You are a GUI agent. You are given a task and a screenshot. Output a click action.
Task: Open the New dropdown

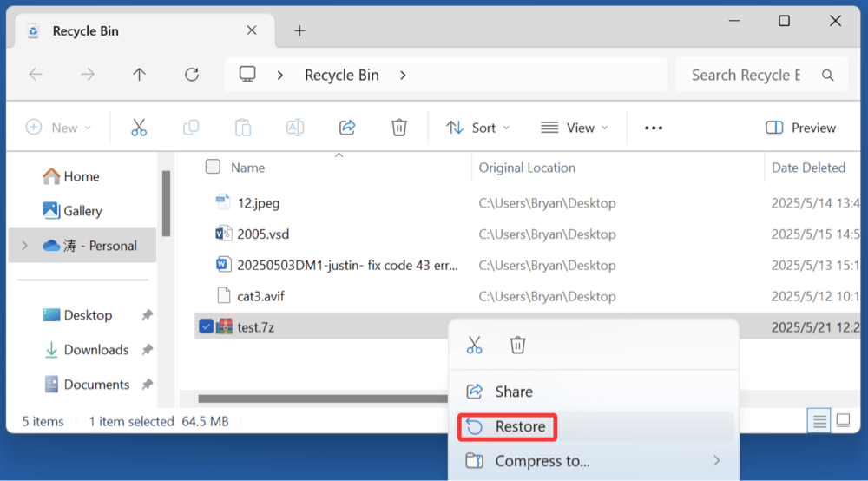(58, 128)
